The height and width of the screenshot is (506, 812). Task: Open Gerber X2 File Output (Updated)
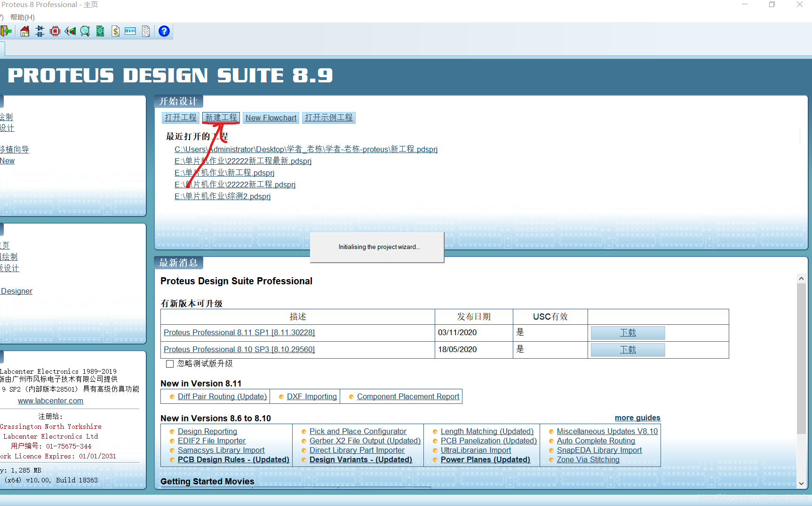coord(365,441)
